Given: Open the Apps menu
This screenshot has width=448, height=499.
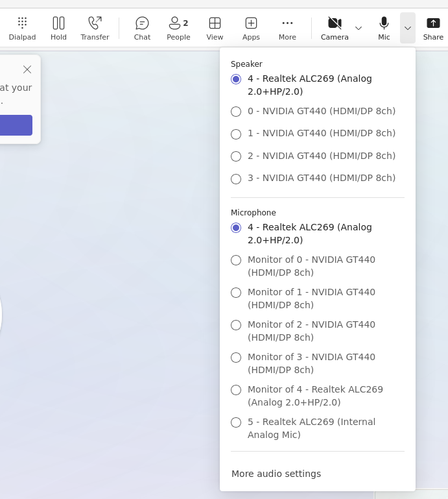Looking at the screenshot, I should 251,29.
